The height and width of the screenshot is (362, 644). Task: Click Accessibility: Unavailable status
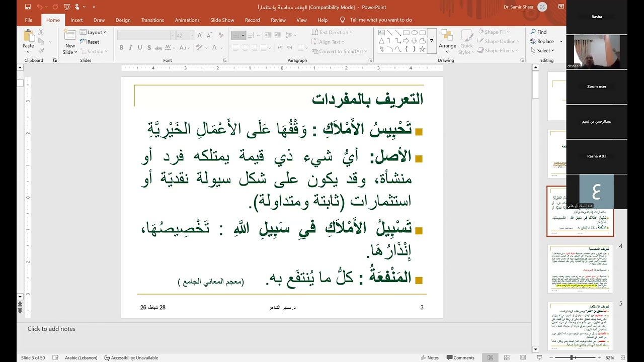tap(131, 357)
